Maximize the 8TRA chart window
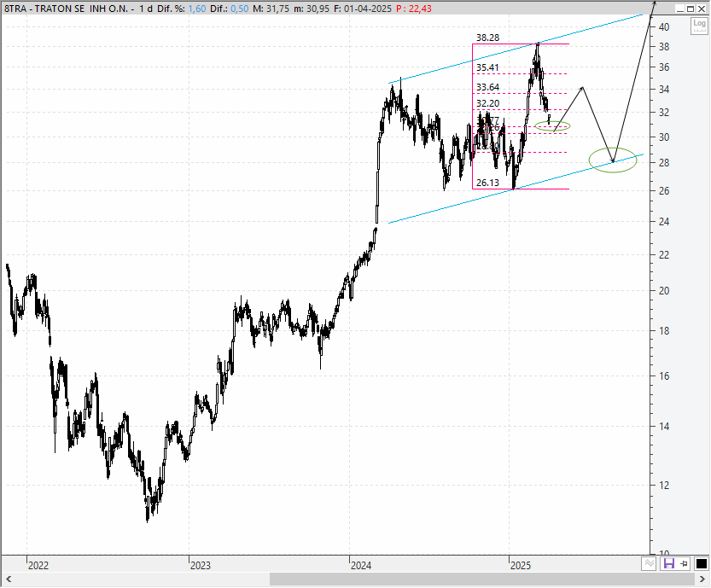Image resolution: width=711 pixels, height=588 pixels. [x=691, y=9]
